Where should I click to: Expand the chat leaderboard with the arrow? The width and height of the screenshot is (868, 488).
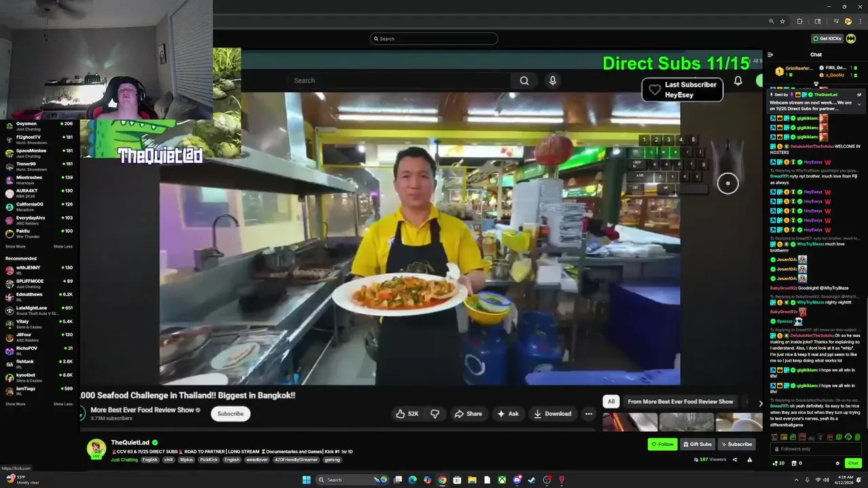[816, 84]
